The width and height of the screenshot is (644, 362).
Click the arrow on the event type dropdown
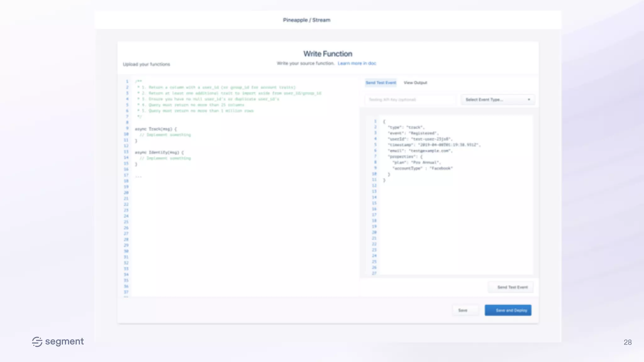[x=529, y=100]
